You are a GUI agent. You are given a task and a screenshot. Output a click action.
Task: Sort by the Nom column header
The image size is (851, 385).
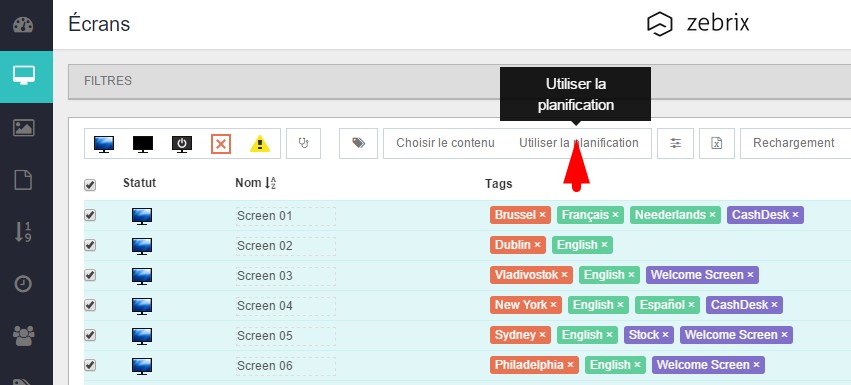[x=256, y=183]
